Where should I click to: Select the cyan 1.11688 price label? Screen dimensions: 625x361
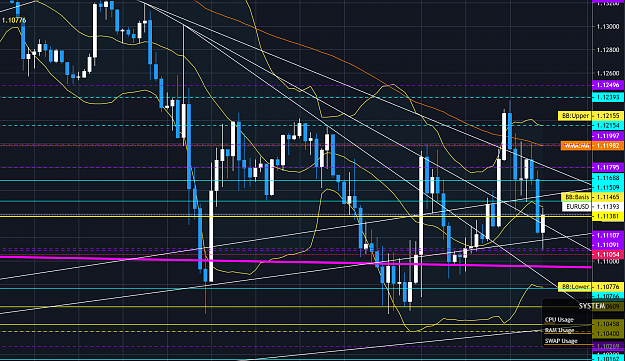pyautogui.click(x=608, y=178)
